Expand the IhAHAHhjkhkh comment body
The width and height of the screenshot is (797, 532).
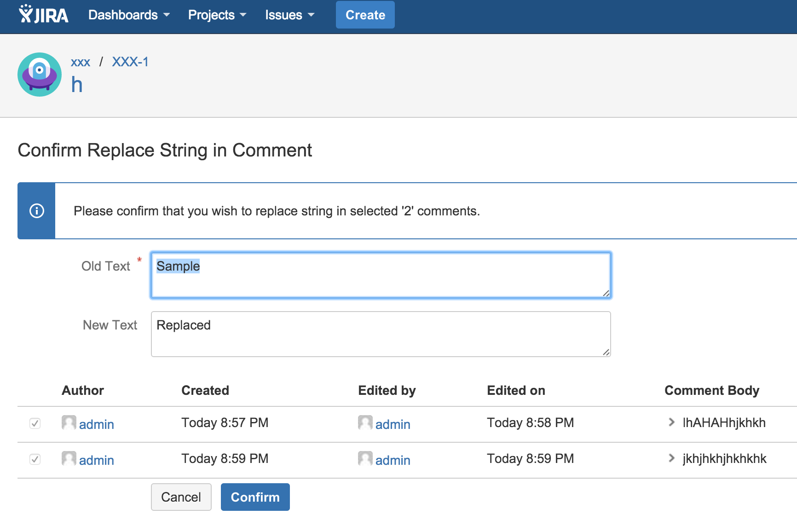(x=672, y=422)
